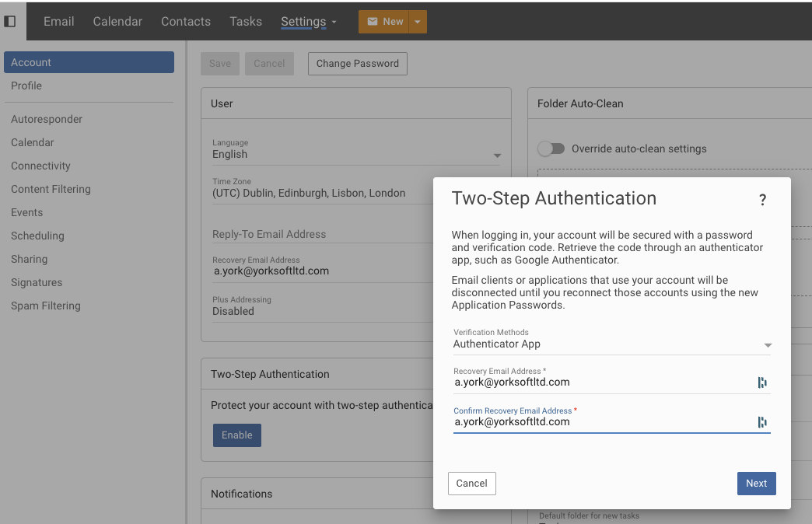Open the New button dropdown arrow
This screenshot has width=812, height=524.
pyautogui.click(x=418, y=22)
